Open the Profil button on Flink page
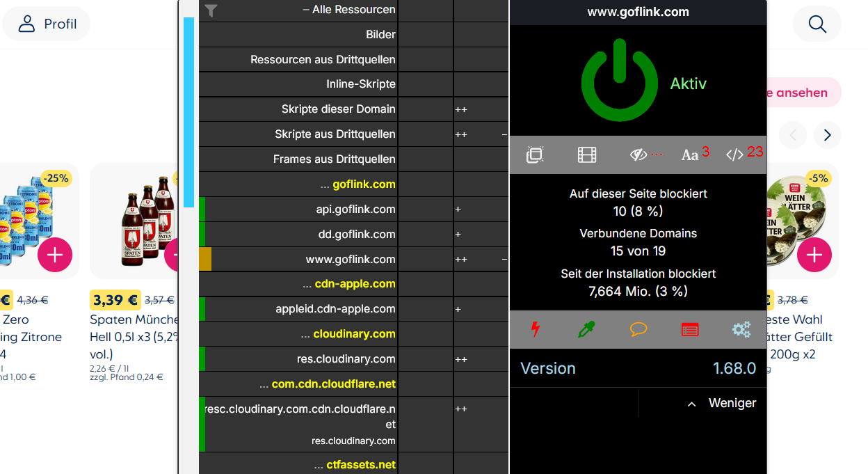This screenshot has height=474, width=868. (x=47, y=24)
